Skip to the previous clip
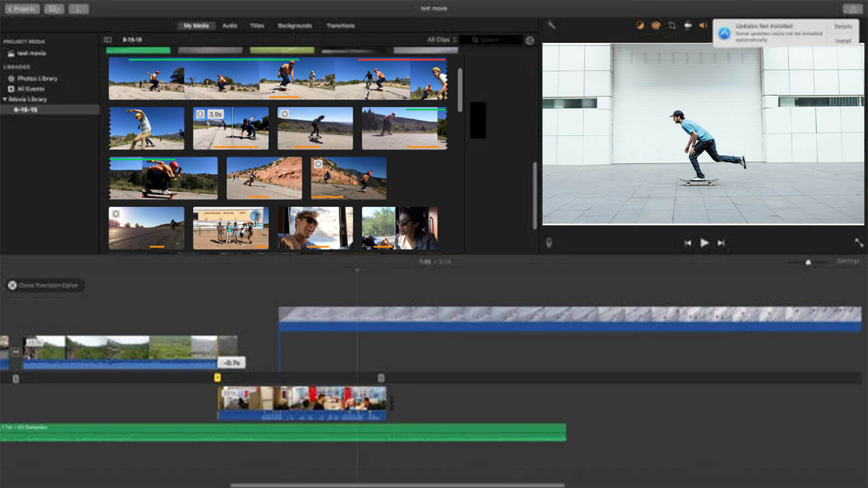Viewport: 868px width, 488px height. [x=687, y=243]
